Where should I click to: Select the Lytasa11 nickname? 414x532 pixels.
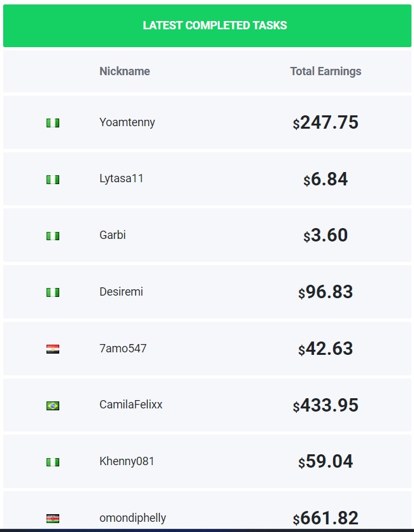pyautogui.click(x=122, y=178)
